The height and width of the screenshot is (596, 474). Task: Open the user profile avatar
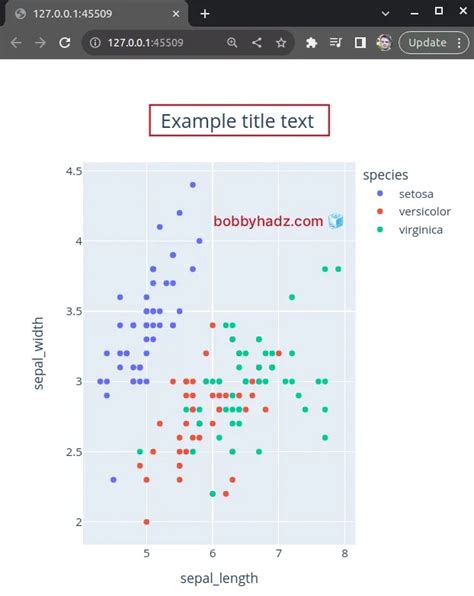tap(384, 43)
